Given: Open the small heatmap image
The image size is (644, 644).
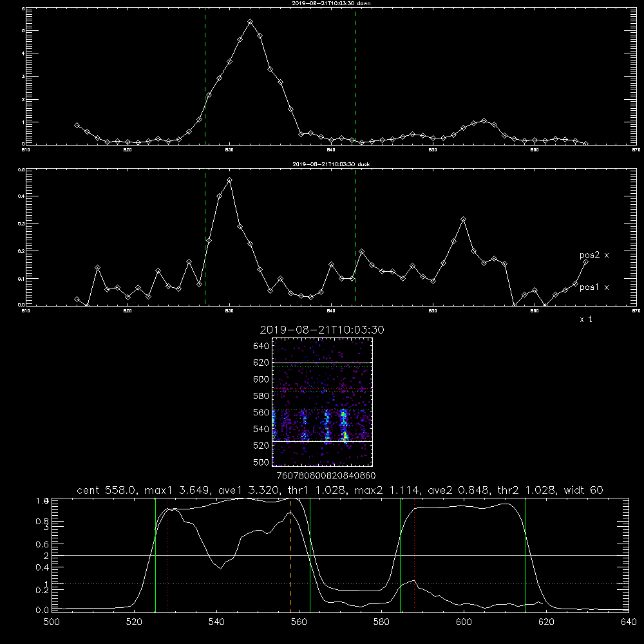Looking at the screenshot, I should (322, 402).
